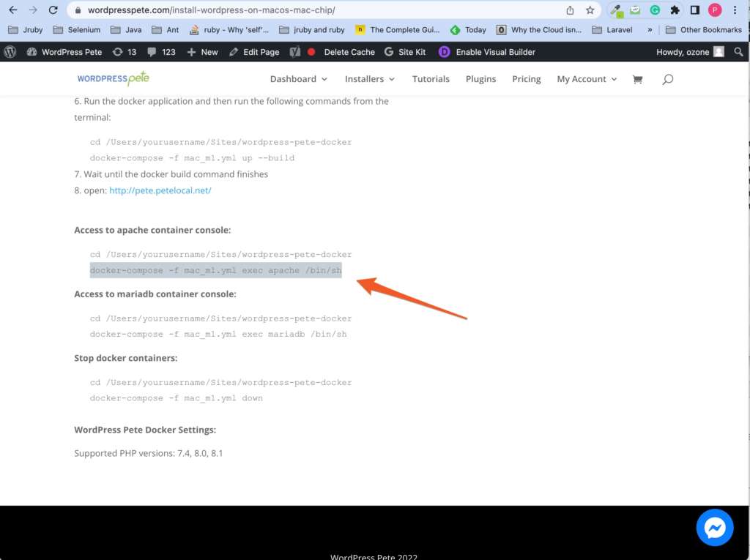Open the pete.petelocal.net link
The height and width of the screenshot is (560, 750).
[160, 190]
